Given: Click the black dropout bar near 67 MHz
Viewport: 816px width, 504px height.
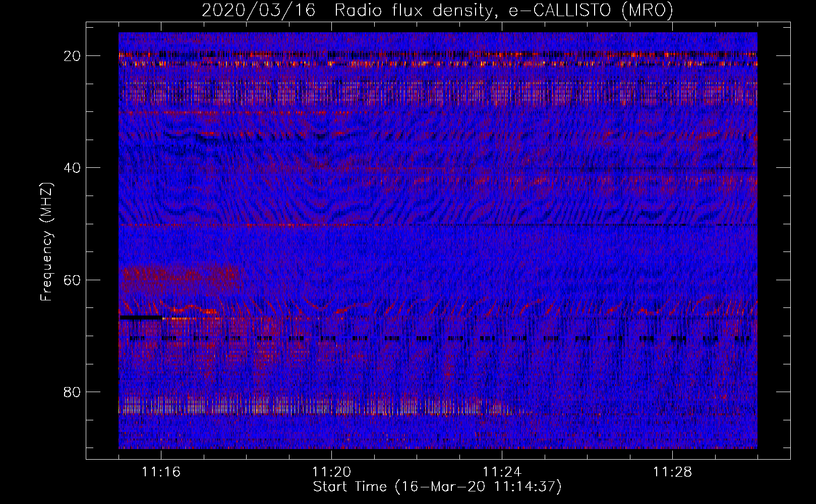Looking at the screenshot, I should click(141, 318).
